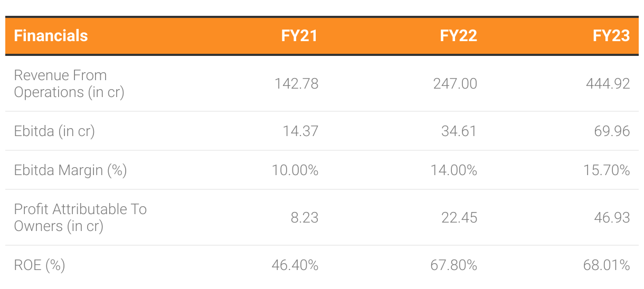644x289 pixels.
Task: Click the Financials column header
Action: pos(51,35)
